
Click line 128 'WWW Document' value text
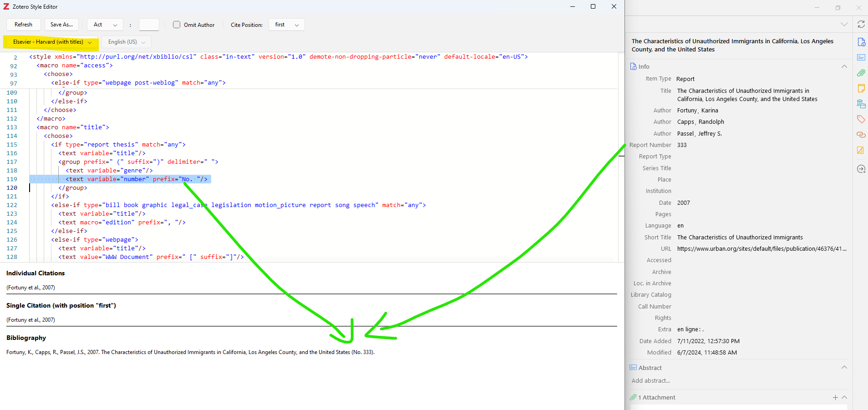pos(151,257)
